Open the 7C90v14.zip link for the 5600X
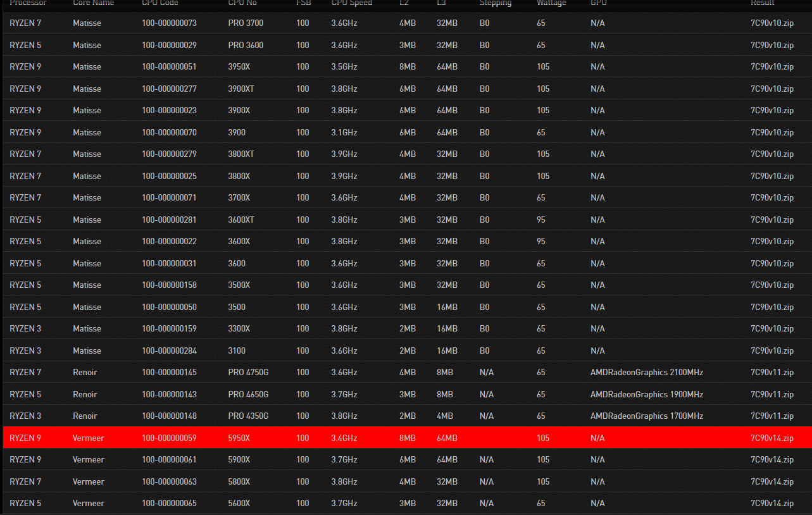This screenshot has height=515, width=812. pyautogui.click(x=771, y=503)
